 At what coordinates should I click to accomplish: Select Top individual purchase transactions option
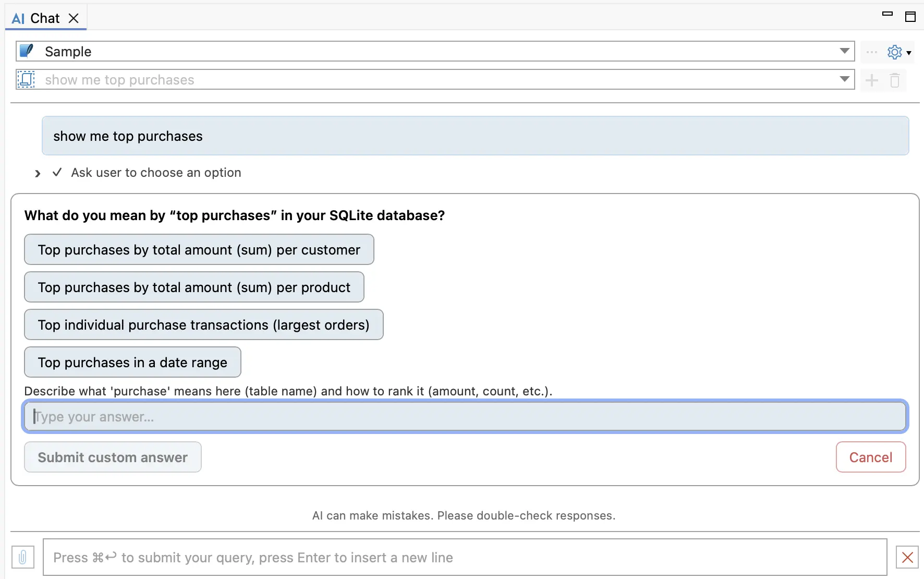click(204, 324)
